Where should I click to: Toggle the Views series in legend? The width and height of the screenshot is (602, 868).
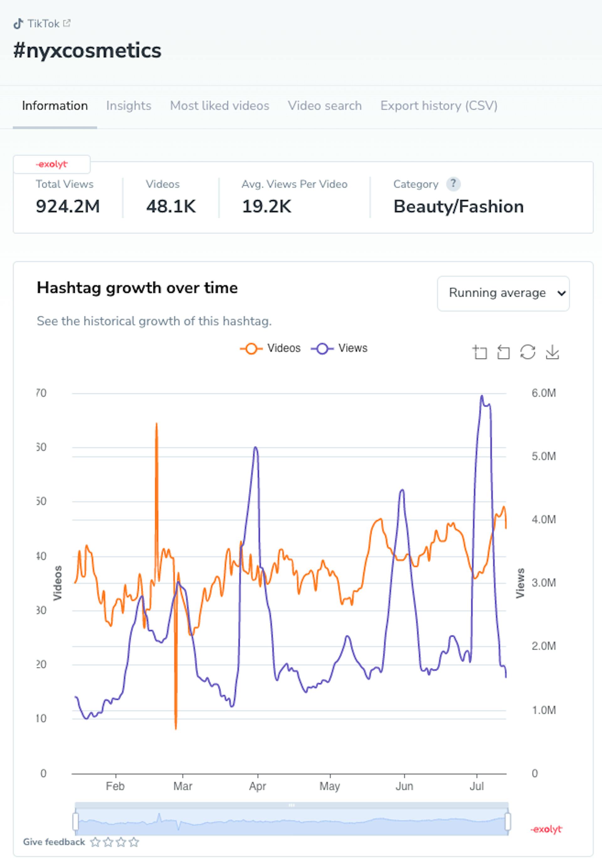click(x=339, y=348)
